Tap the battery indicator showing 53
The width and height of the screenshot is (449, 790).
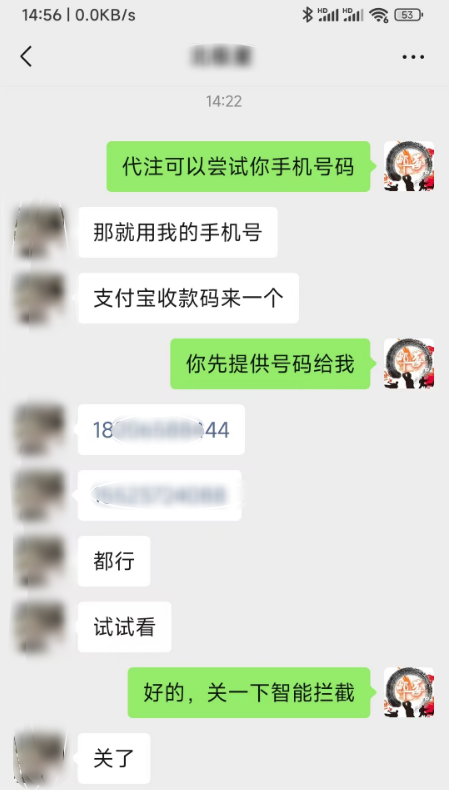click(408, 15)
